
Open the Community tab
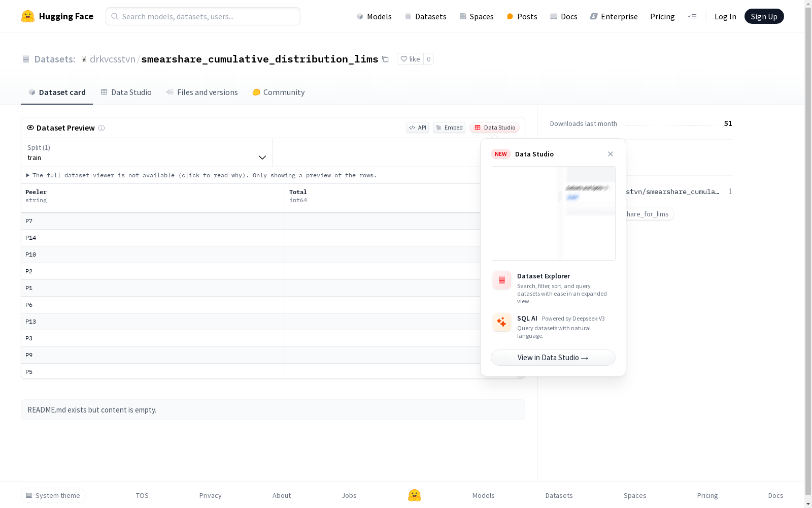click(278, 92)
